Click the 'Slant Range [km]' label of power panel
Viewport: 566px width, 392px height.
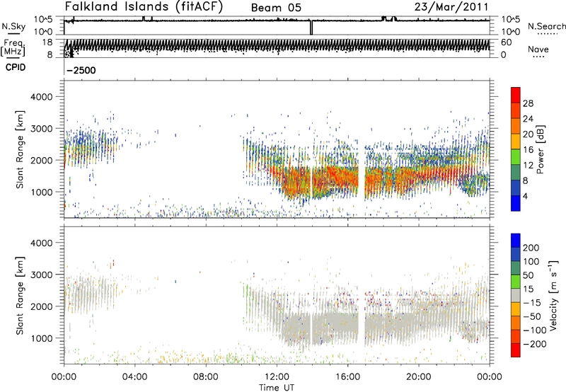point(20,149)
